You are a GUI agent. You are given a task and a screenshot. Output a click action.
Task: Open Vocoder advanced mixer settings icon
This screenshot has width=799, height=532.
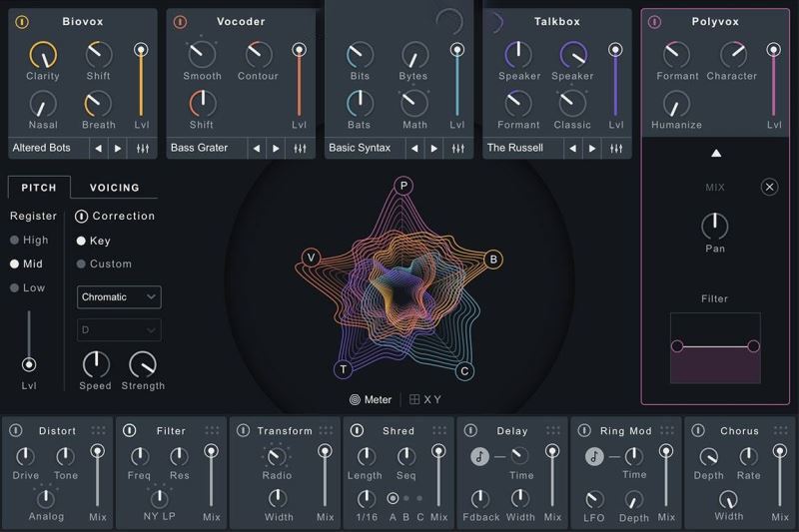(x=301, y=149)
